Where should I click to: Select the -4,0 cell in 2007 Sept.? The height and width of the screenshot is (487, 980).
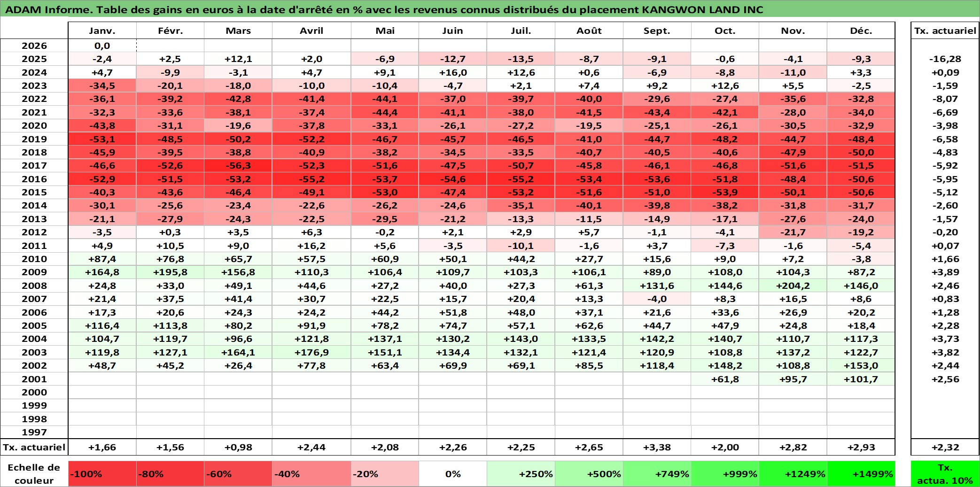tap(657, 299)
